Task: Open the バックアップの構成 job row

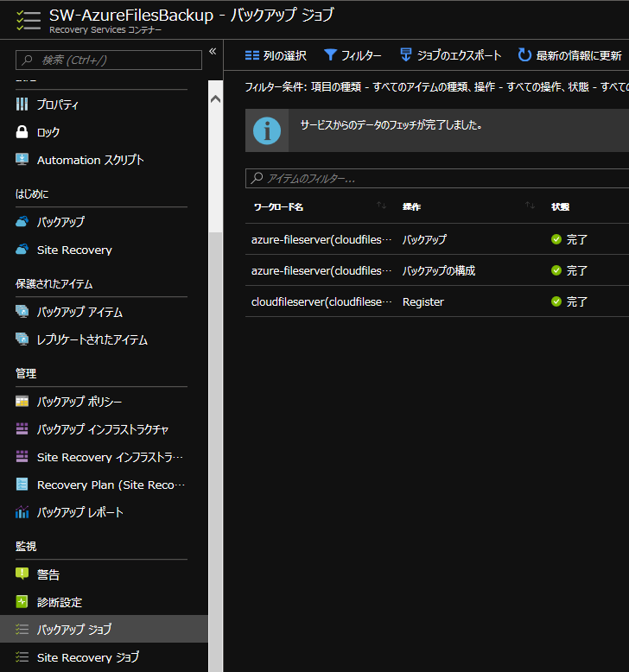Action: [x=423, y=270]
